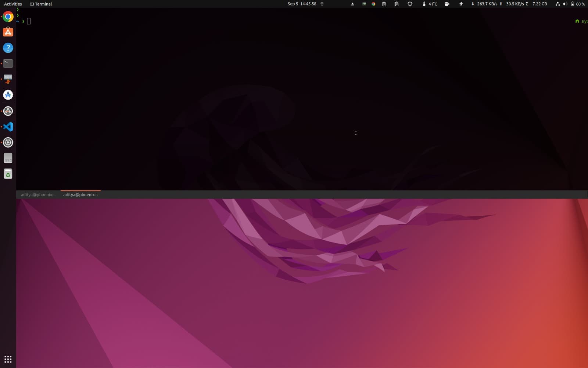Show all applications with the grid button
The width and height of the screenshot is (588, 368).
pos(8,359)
